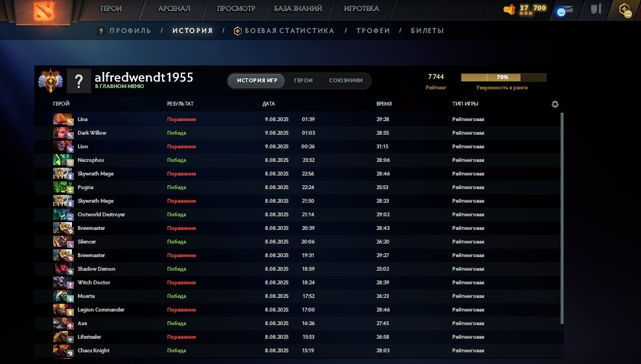Click the 7744 rating value
Image resolution: width=641 pixels, height=364 pixels.
[x=436, y=77]
